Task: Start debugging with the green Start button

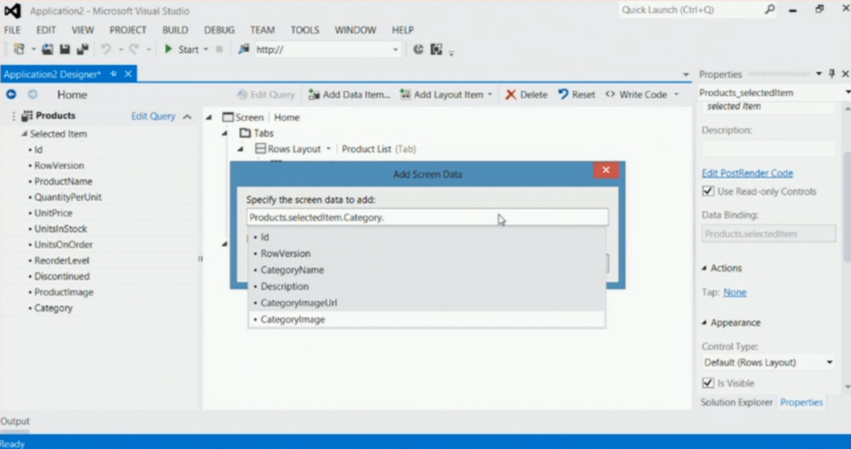Action: [182, 49]
